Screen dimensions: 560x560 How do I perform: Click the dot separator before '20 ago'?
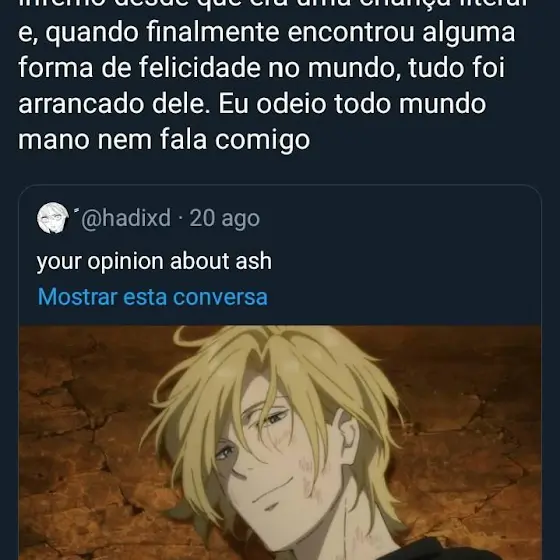[x=180, y=219]
